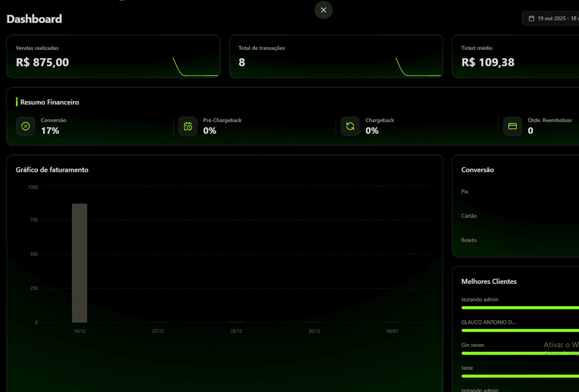Click the Chargeback refresh icon
Viewport: 579px width, 392px height.
click(x=350, y=126)
